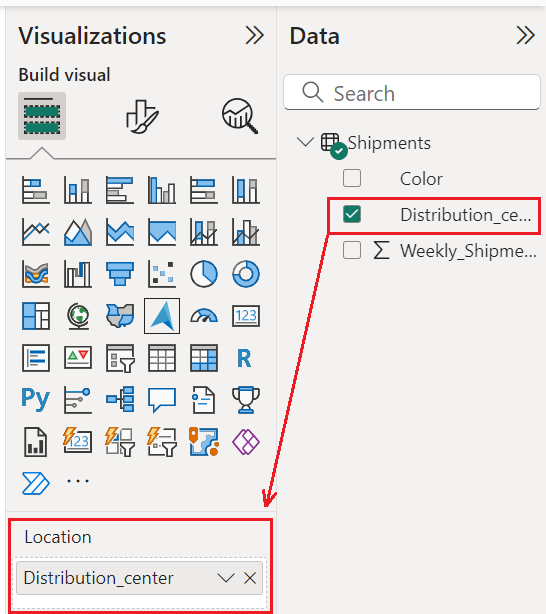Click the Data pane Search box
Image resolution: width=546 pixels, height=614 pixels.
pyautogui.click(x=412, y=92)
